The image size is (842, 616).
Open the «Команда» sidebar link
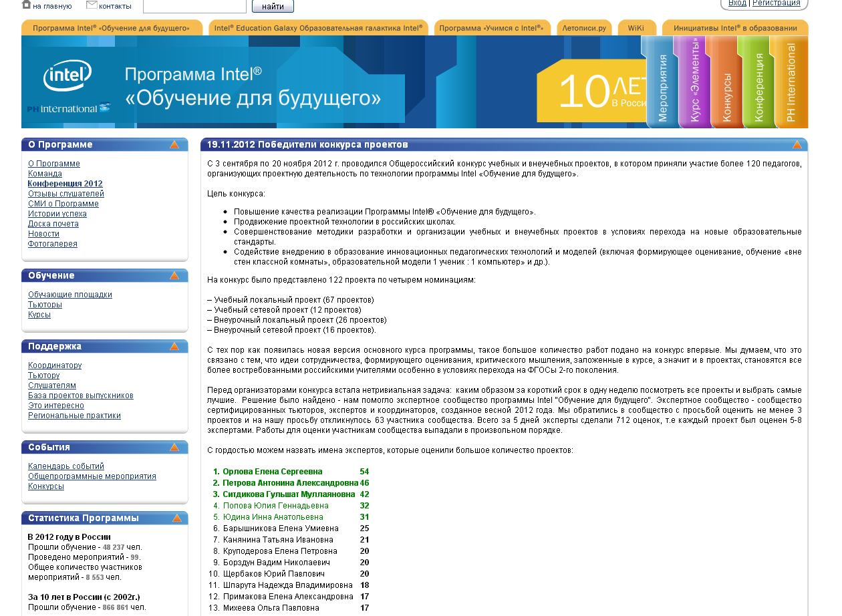point(45,174)
